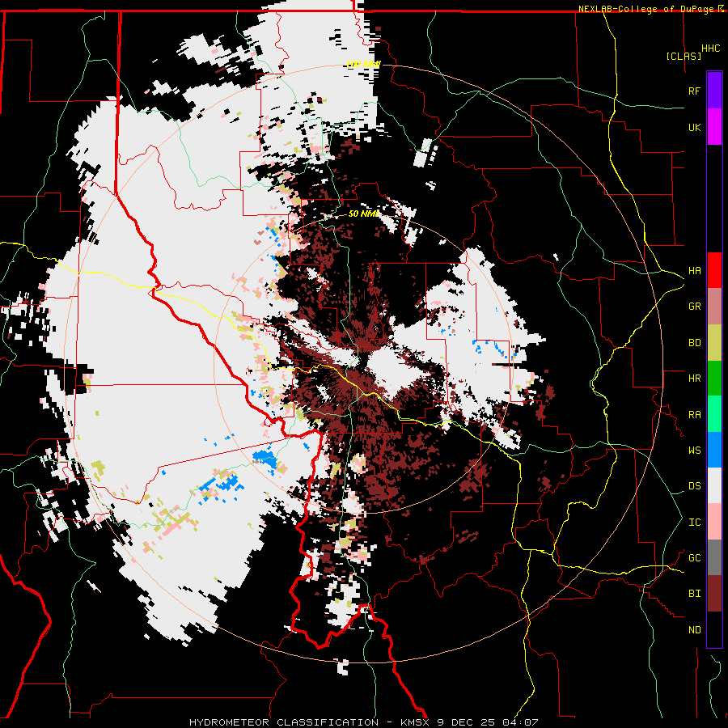Select the HR legend label

click(x=694, y=379)
